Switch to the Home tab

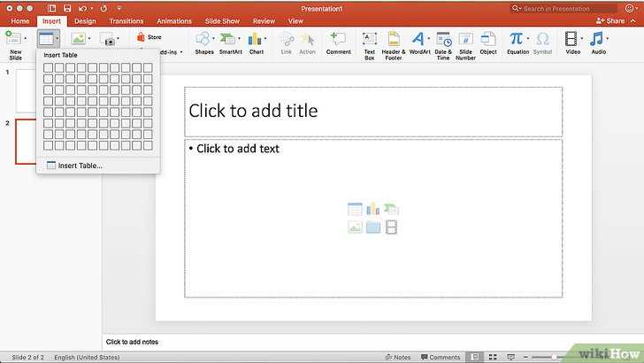[x=20, y=21]
